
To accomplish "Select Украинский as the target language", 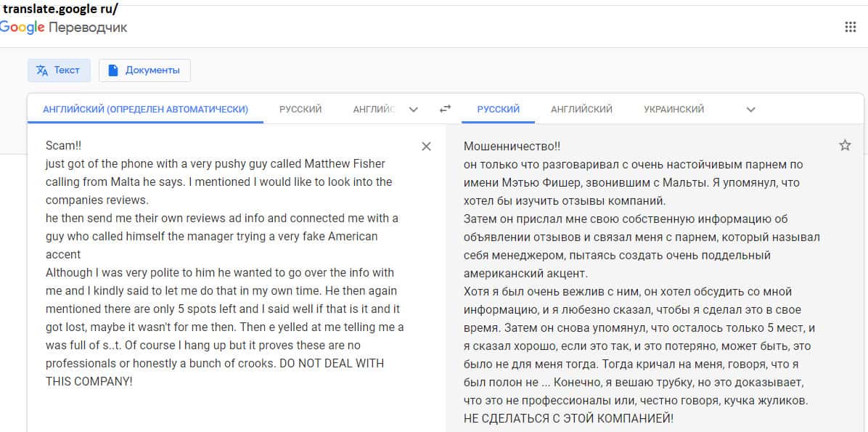I will coord(673,109).
